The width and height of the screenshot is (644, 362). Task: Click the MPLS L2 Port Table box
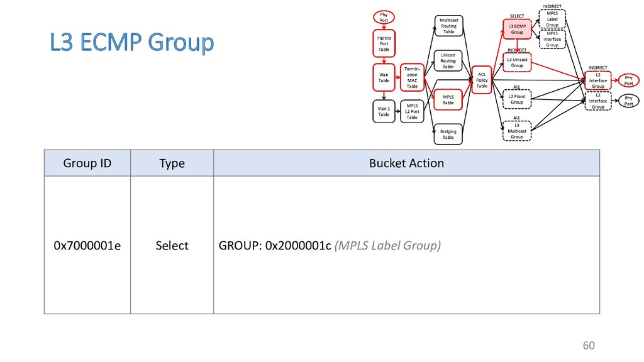[x=412, y=112]
